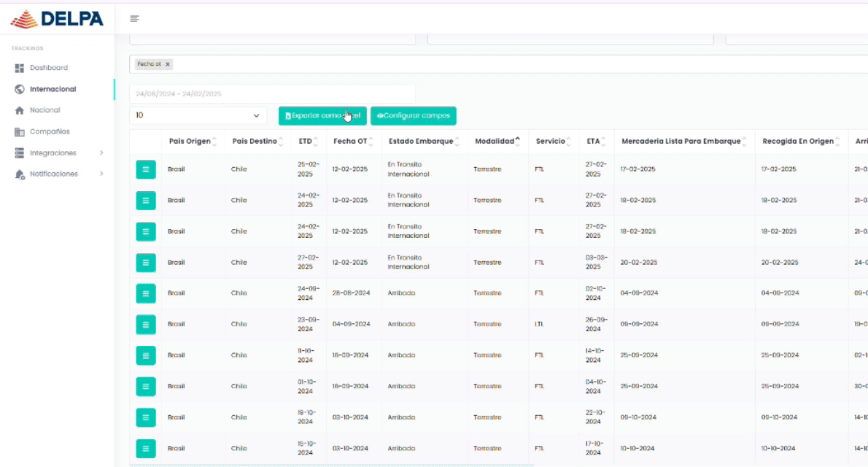868x467 pixels.
Task: Select Notificaciones menu item
Action: point(54,174)
